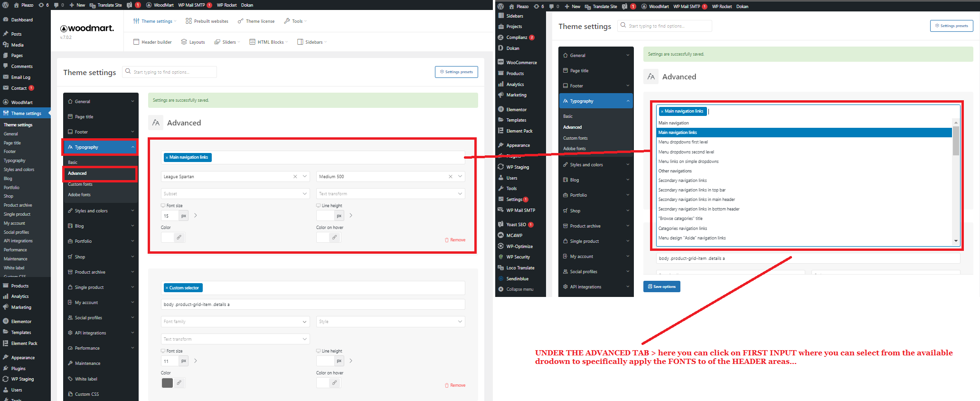
Task: Expand Performance chevron in the theme settings panel
Action: click(x=132, y=348)
